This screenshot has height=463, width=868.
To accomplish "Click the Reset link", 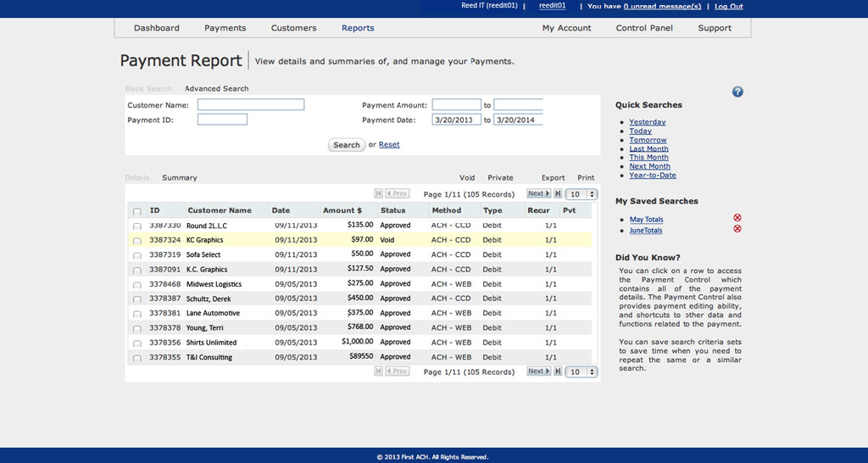I will click(x=389, y=144).
